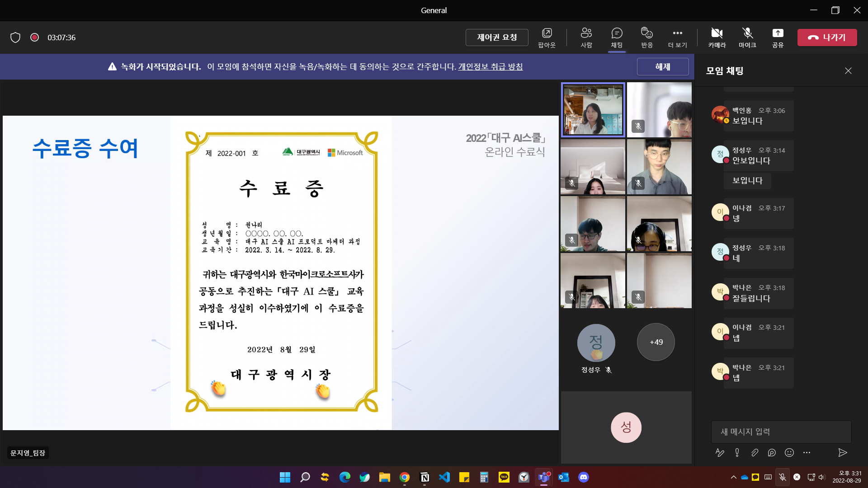Image resolution: width=868 pixels, height=488 pixels.
Task: Open the emoji picker in chat
Action: pos(789,452)
